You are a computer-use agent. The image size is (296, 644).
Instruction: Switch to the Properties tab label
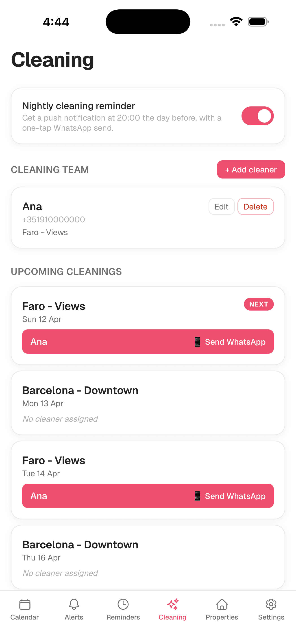[x=222, y=617]
